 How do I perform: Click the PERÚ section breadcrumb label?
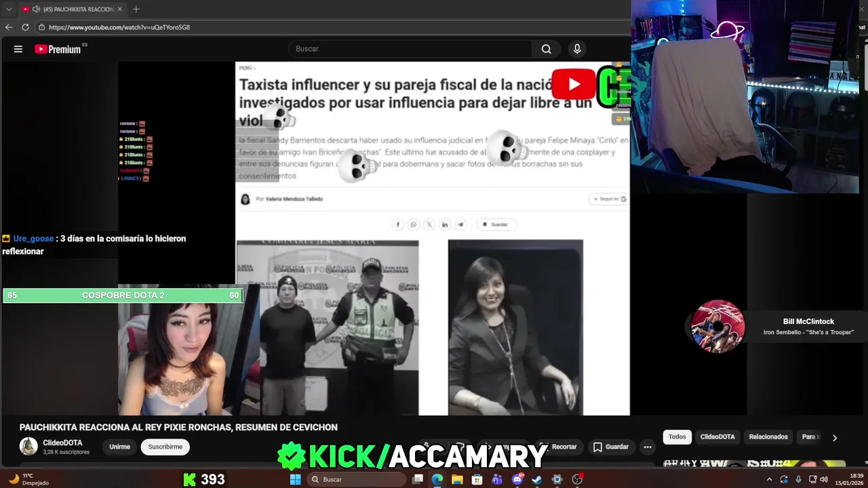(x=245, y=68)
